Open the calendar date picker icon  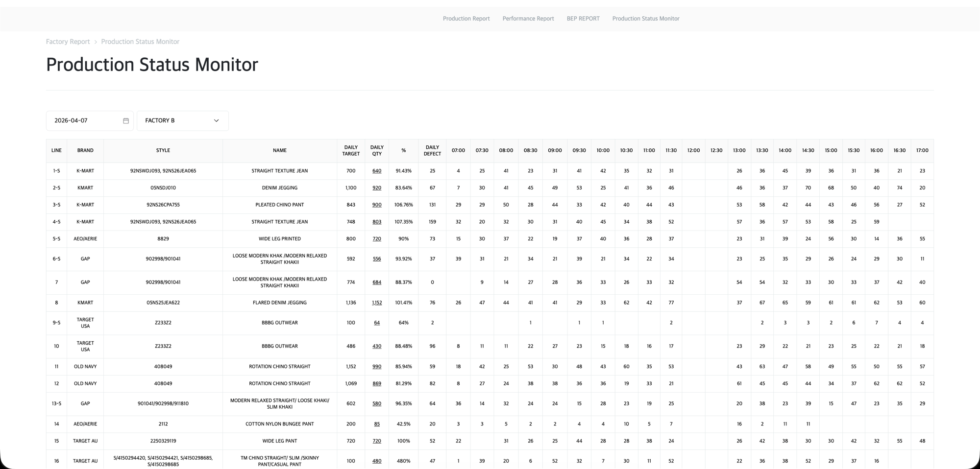click(126, 120)
